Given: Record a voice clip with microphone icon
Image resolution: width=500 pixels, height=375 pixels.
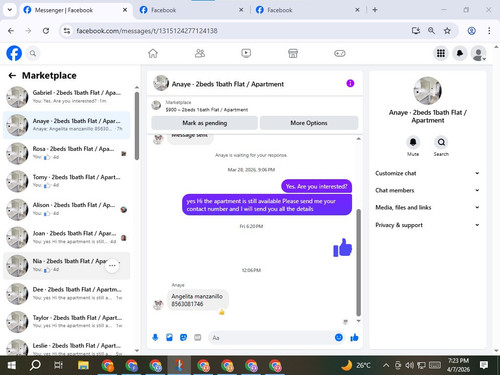Looking at the screenshot, I should pos(155,338).
